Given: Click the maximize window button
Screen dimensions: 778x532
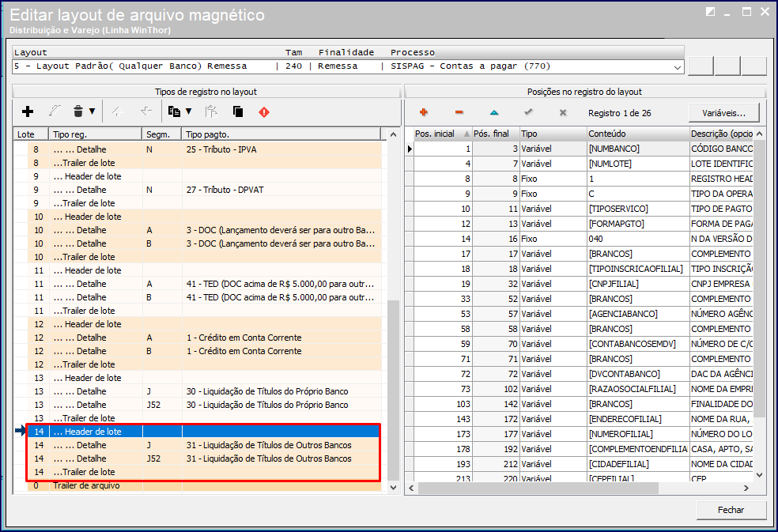Looking at the screenshot, I should [x=746, y=11].
